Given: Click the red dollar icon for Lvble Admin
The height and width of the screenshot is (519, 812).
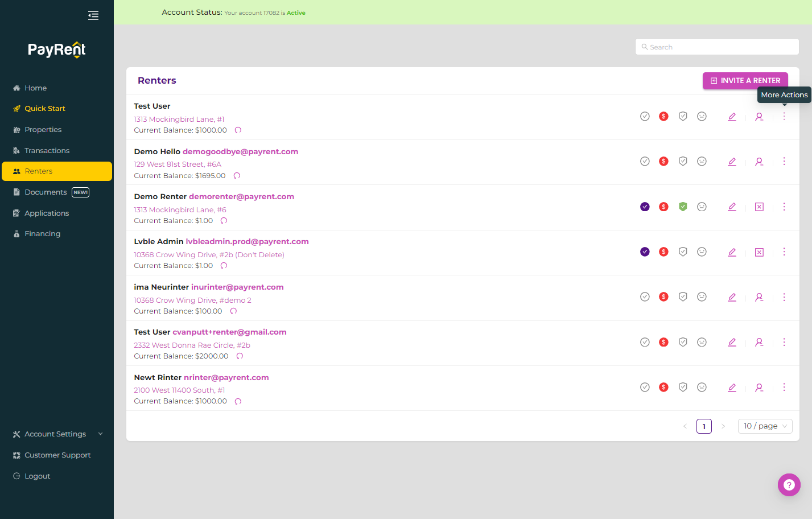Looking at the screenshot, I should pyautogui.click(x=663, y=252).
